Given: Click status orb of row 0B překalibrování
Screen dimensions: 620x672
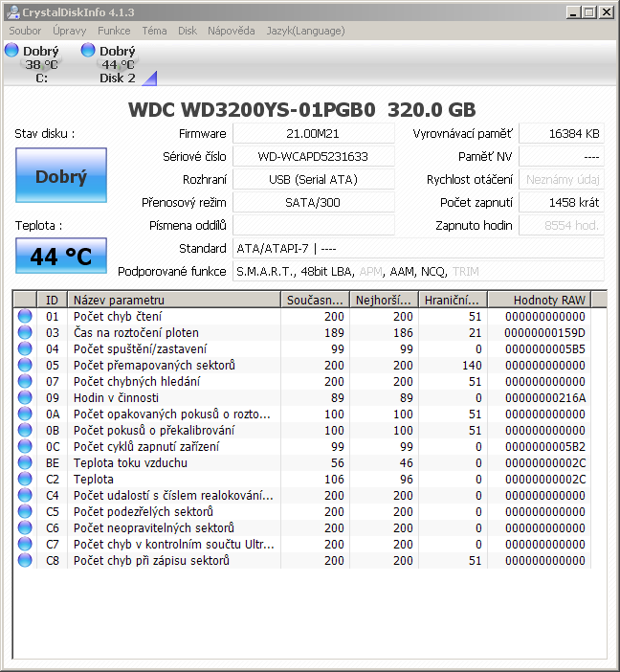Looking at the screenshot, I should point(25,430).
